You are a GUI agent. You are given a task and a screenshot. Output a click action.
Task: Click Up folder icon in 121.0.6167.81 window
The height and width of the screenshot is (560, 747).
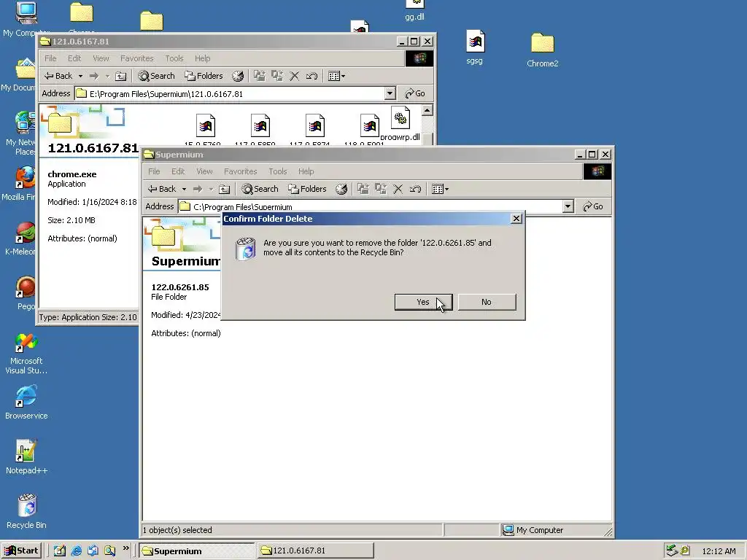coord(120,76)
